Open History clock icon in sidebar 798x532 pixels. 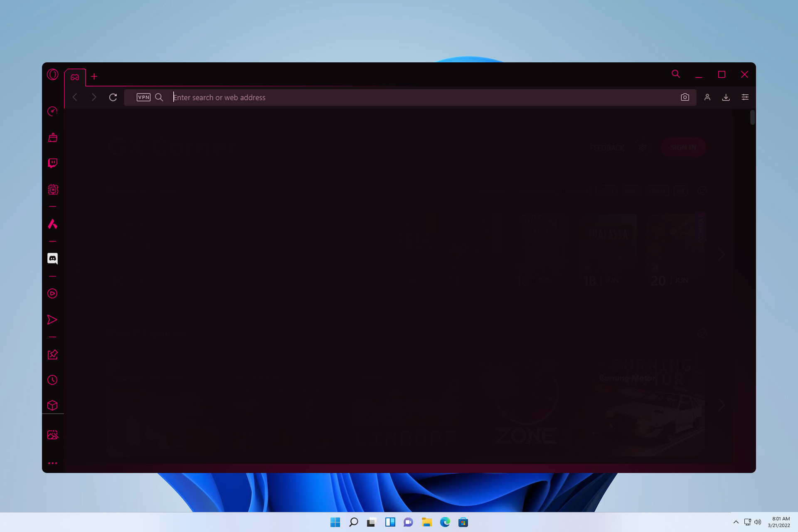(x=52, y=380)
